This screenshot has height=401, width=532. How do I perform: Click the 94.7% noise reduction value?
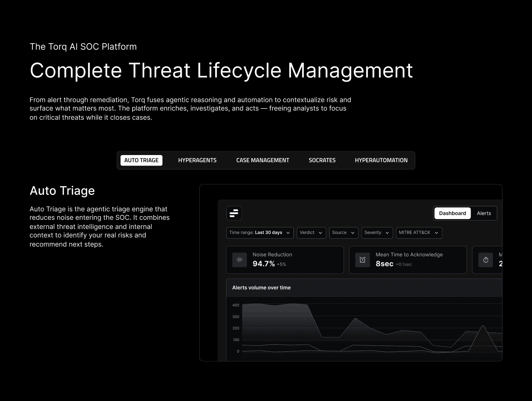pyautogui.click(x=264, y=264)
